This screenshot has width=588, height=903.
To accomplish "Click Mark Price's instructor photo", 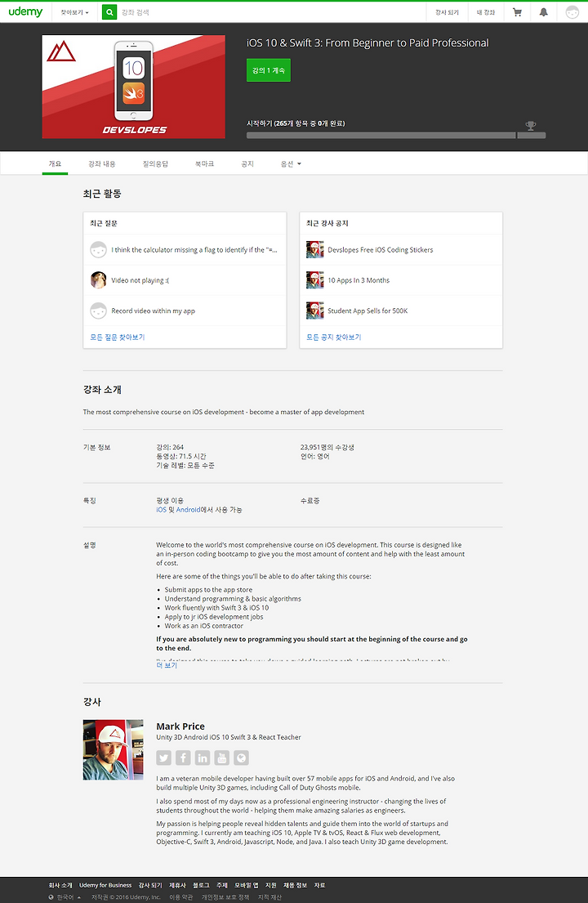I will pos(114,750).
